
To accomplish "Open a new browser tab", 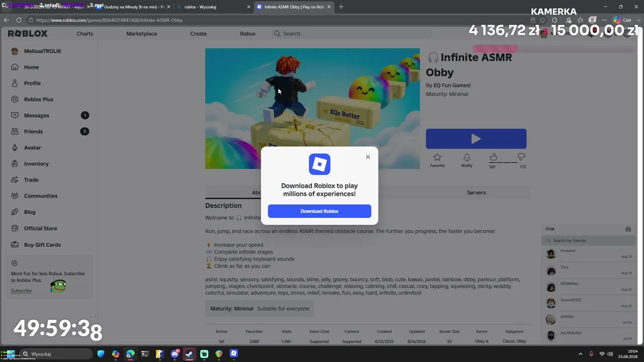I will (341, 7).
